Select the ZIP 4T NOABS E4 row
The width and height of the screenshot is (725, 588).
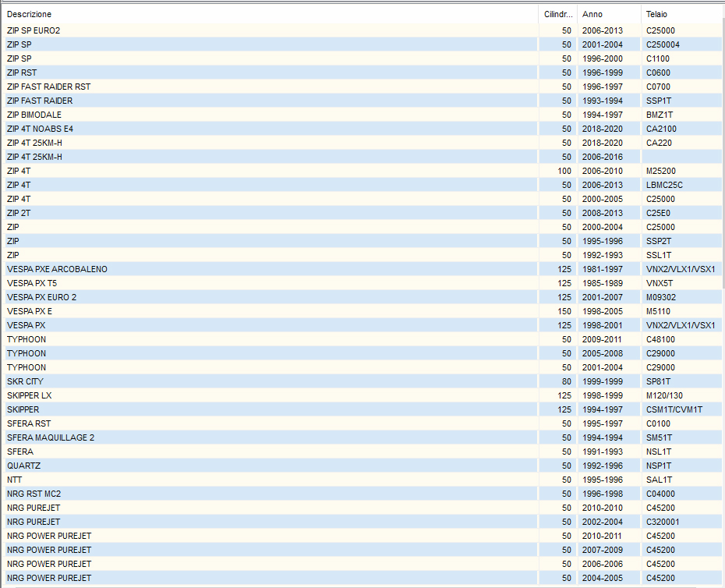click(362, 129)
